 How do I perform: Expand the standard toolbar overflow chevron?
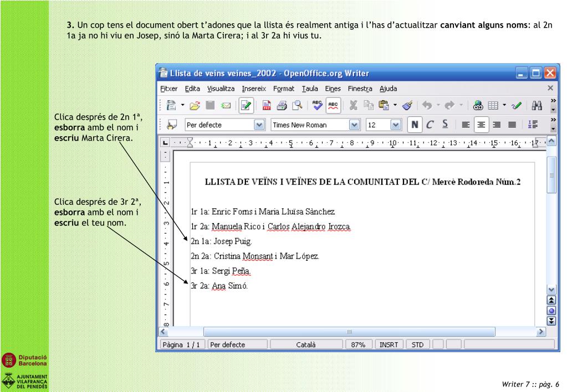tap(553, 100)
